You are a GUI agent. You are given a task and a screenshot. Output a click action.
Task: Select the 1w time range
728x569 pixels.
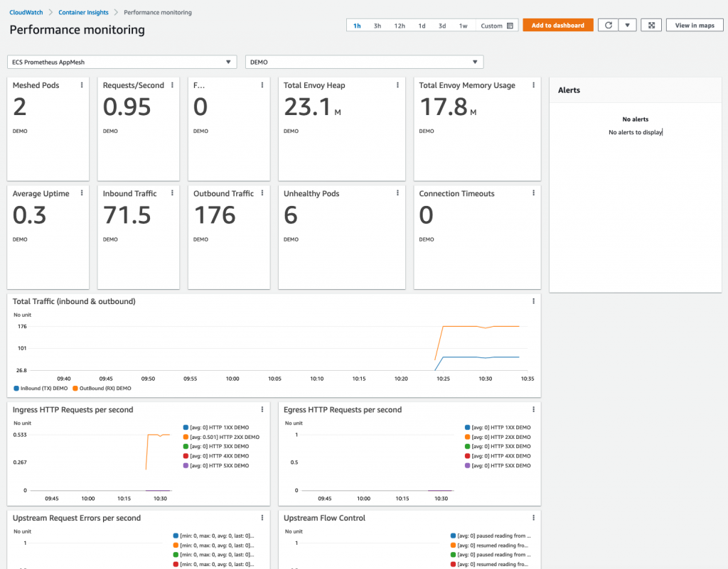[x=463, y=26]
